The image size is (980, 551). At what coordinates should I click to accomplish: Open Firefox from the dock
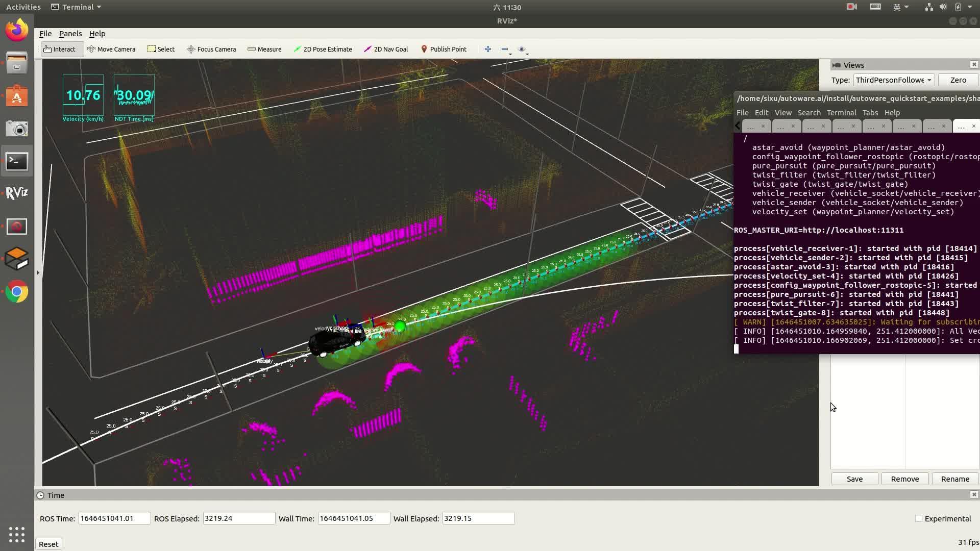(17, 30)
